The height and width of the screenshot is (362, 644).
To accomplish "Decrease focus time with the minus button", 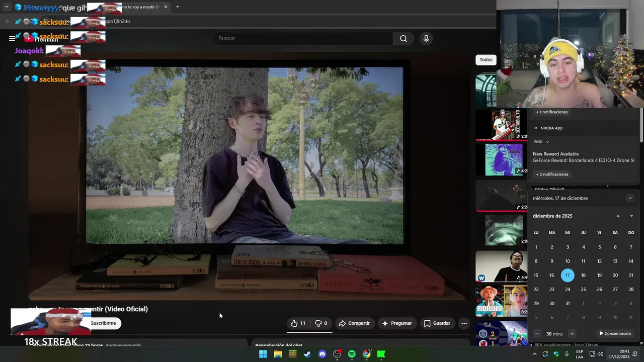I will point(537,333).
